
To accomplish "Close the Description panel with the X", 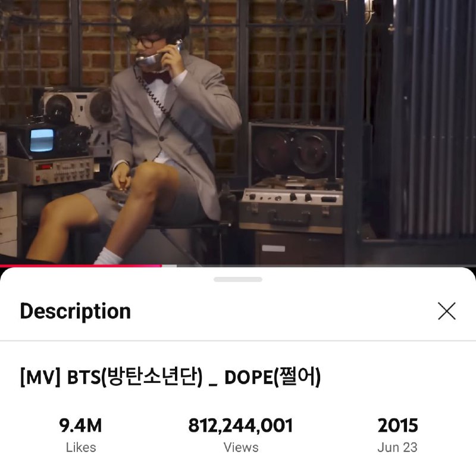I will pyautogui.click(x=447, y=311).
